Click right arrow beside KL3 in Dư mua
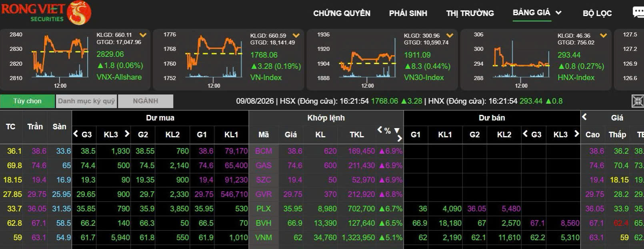 point(127,134)
